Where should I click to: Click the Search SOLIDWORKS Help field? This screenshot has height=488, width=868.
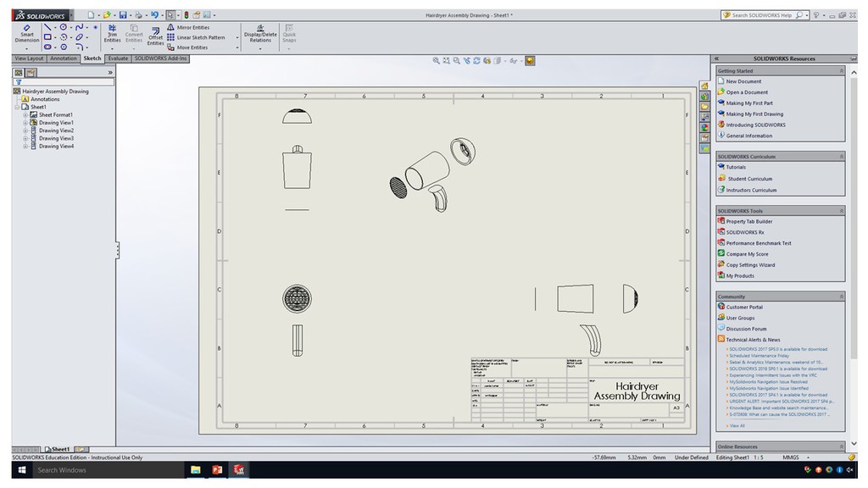pyautogui.click(x=762, y=15)
